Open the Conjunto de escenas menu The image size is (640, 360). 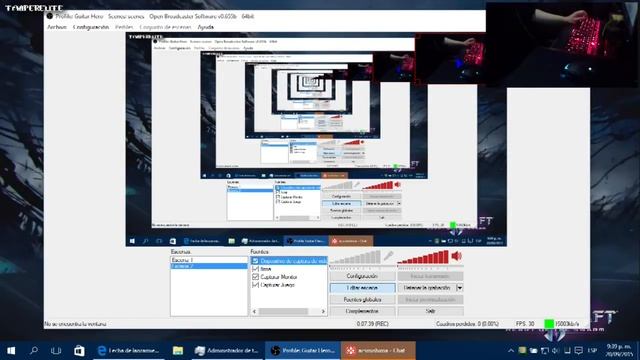165,27
